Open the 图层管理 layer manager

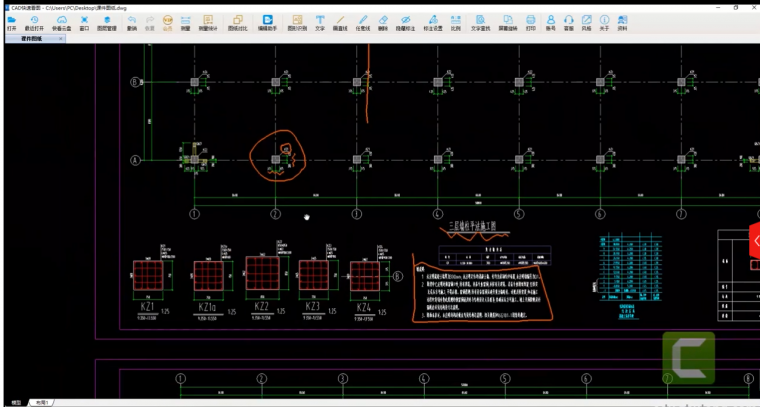pos(107,22)
